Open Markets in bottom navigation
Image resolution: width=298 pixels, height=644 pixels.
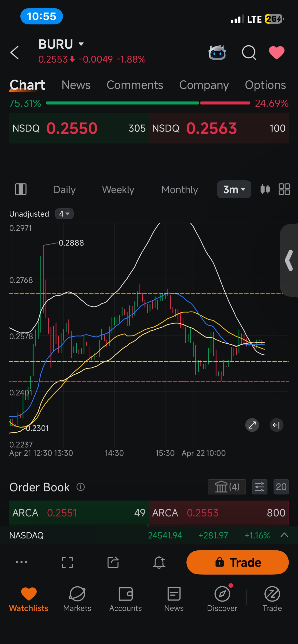pyautogui.click(x=77, y=599)
